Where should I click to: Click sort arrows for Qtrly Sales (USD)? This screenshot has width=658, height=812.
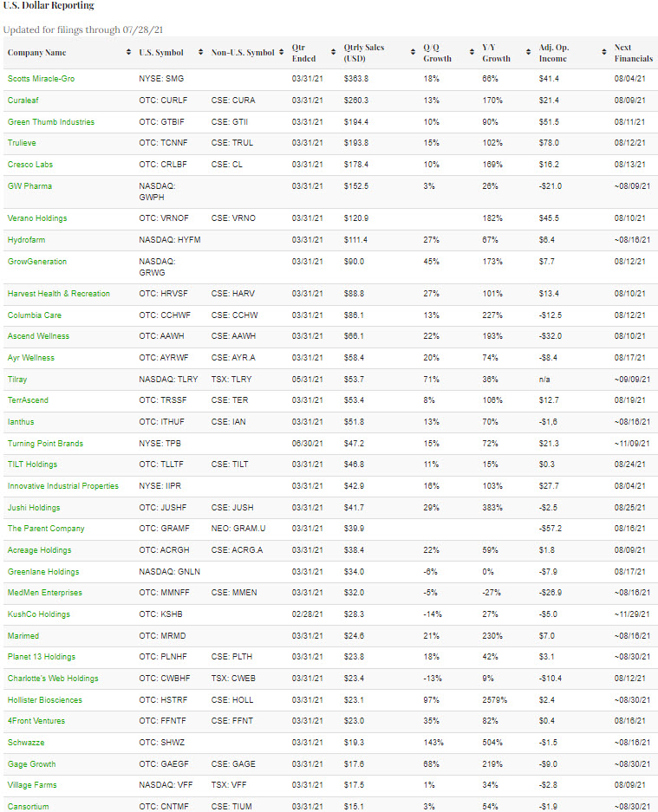pyautogui.click(x=412, y=53)
